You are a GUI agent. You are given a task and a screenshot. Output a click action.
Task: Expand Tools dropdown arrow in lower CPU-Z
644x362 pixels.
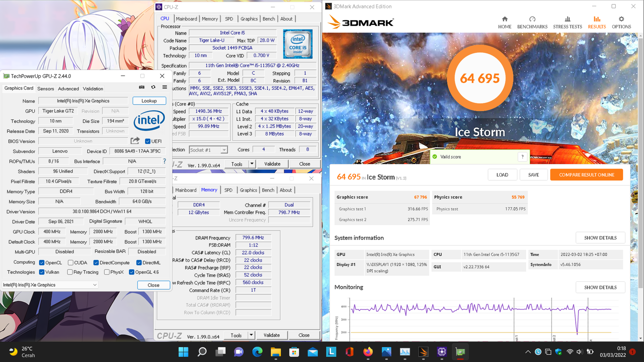[251, 335]
